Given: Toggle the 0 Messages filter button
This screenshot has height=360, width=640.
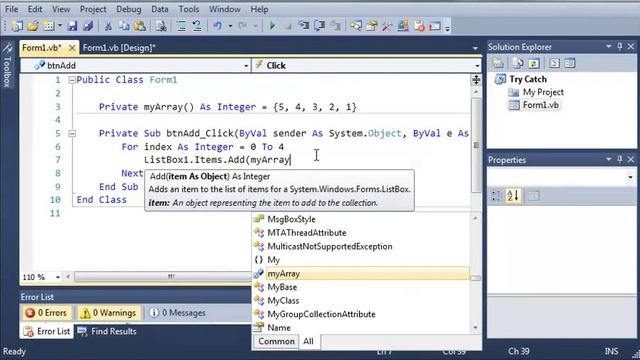Looking at the screenshot, I should click(x=178, y=313).
